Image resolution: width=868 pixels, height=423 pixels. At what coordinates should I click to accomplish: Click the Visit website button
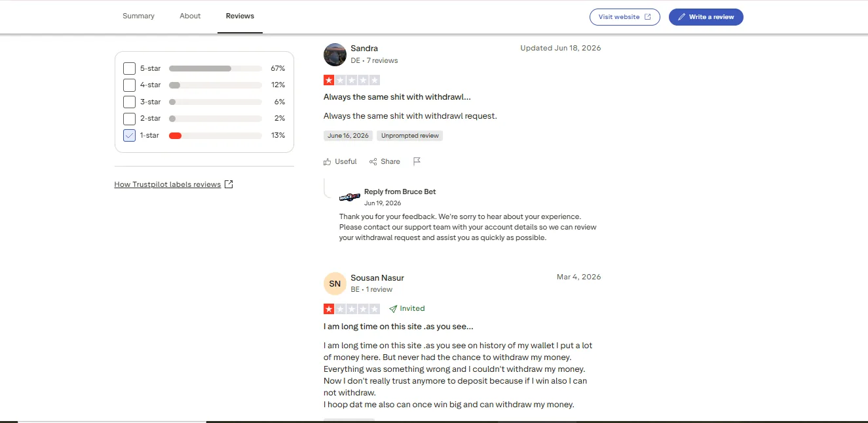pyautogui.click(x=624, y=17)
